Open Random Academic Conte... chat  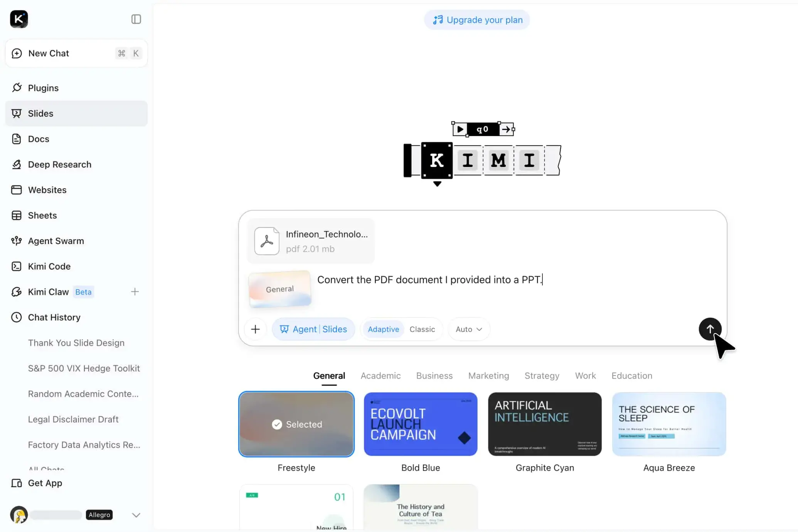coord(83,394)
